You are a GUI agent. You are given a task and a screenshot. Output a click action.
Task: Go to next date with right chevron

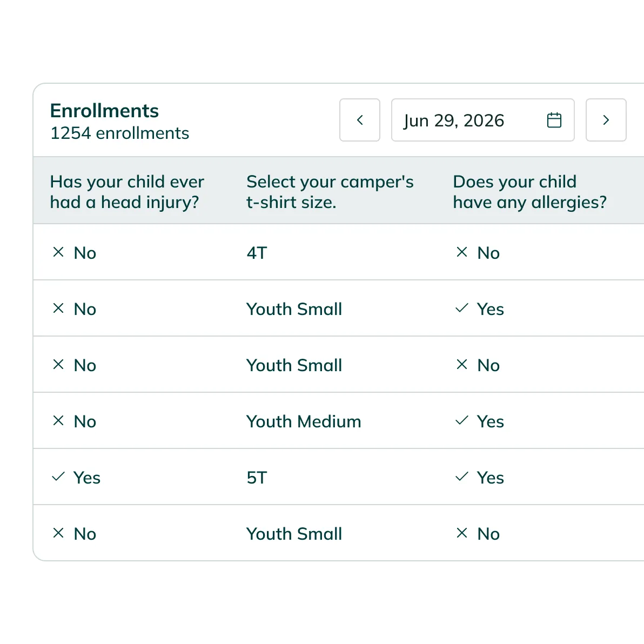(x=606, y=120)
